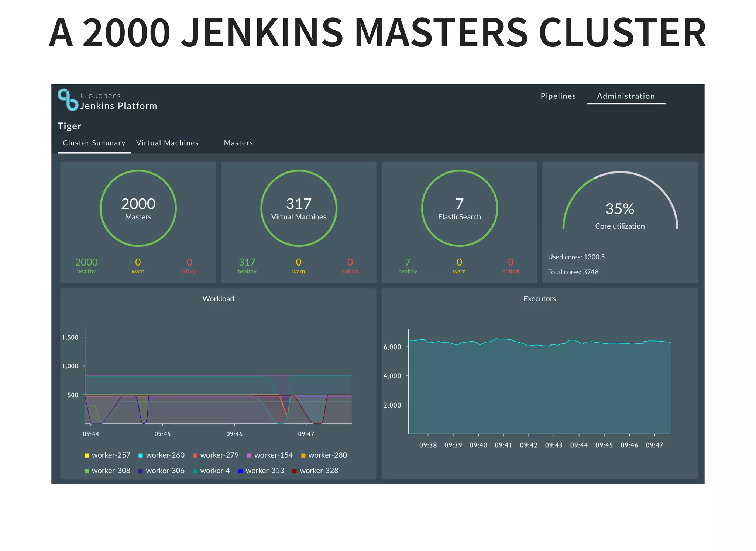The image size is (756, 551).
Task: Select the Cluster Summary tab
Action: tap(94, 143)
